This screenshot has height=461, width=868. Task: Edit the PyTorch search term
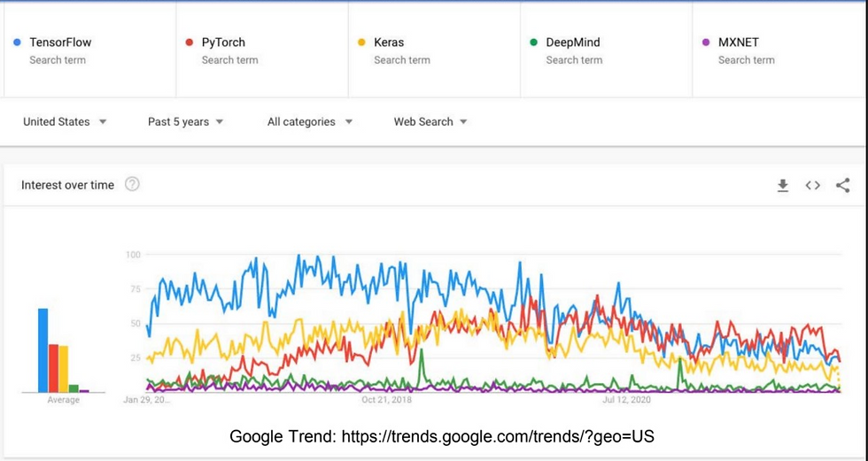262,50
